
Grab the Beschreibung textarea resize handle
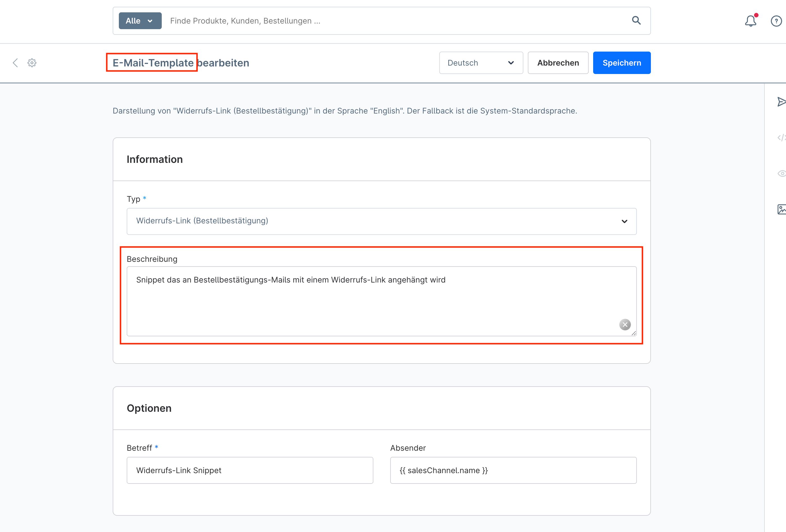634,333
